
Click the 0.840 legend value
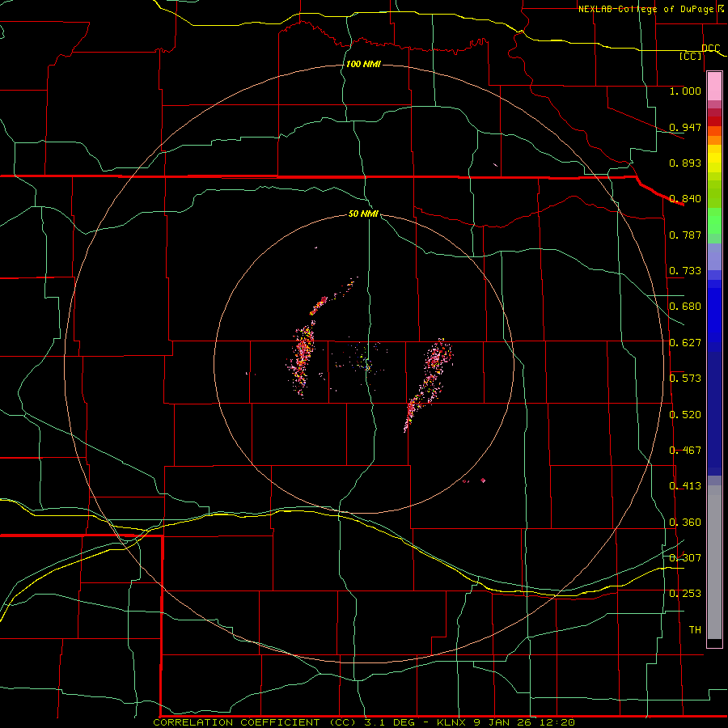(685, 199)
